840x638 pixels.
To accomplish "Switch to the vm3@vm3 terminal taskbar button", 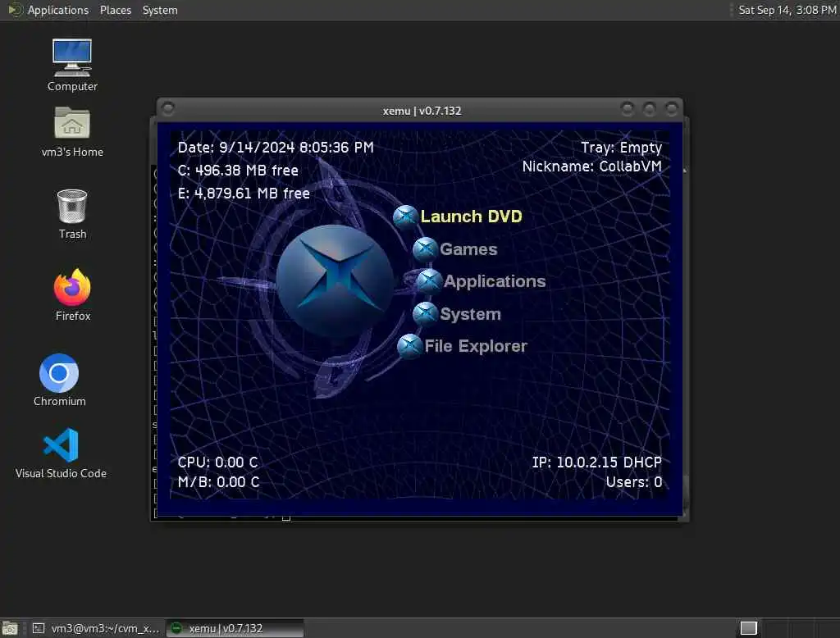I will pyautogui.click(x=97, y=628).
